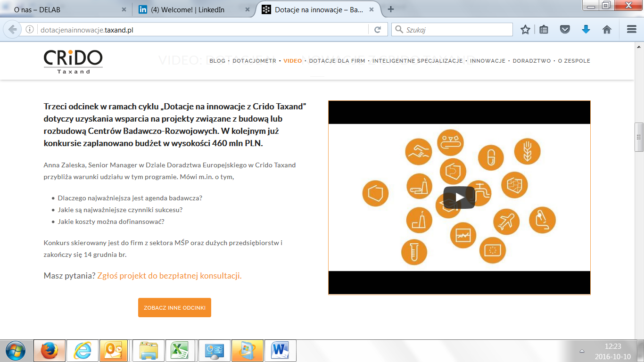Open the free consultation project link

tap(169, 276)
